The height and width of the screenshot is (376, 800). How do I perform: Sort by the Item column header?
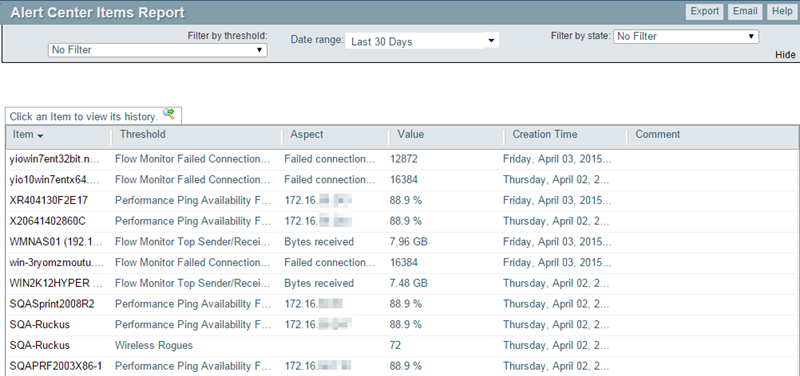tap(28, 135)
